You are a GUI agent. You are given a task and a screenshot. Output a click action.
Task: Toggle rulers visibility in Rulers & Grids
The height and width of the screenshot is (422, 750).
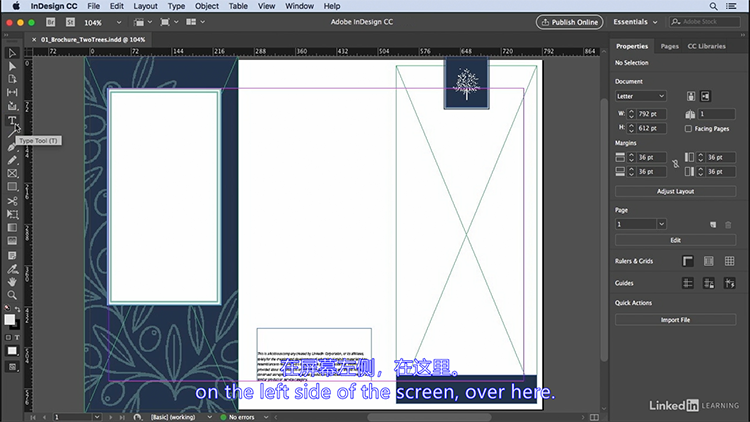688,261
